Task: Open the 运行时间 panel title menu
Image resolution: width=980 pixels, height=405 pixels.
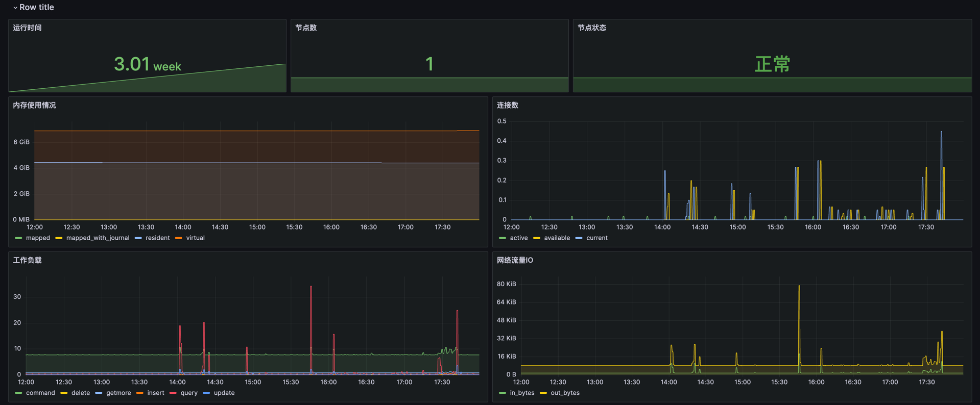Action: pyautogui.click(x=27, y=28)
